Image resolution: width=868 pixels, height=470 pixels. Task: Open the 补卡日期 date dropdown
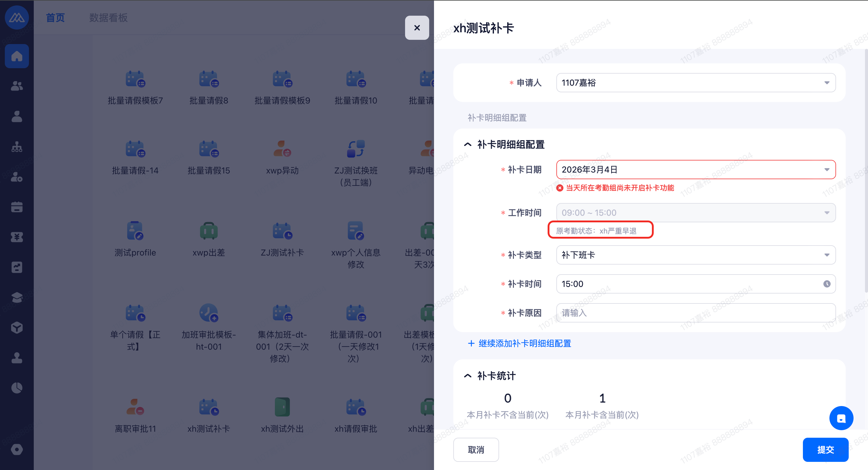[x=696, y=170]
